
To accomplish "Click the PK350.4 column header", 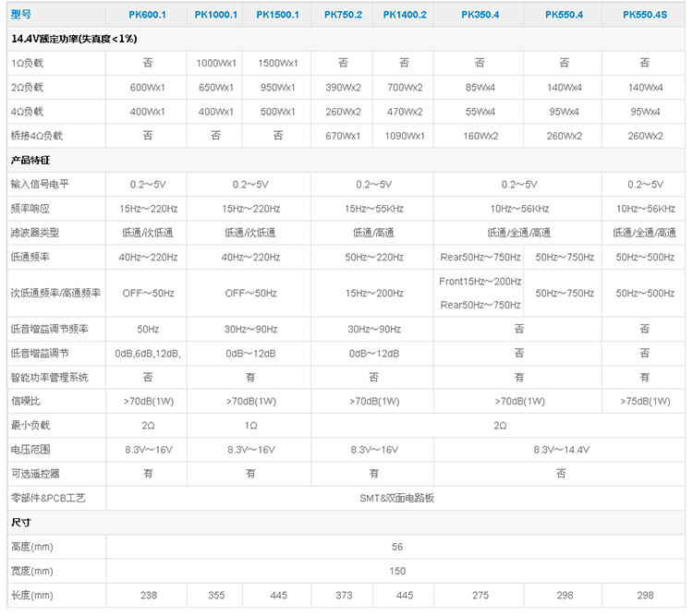I will coord(480,15).
